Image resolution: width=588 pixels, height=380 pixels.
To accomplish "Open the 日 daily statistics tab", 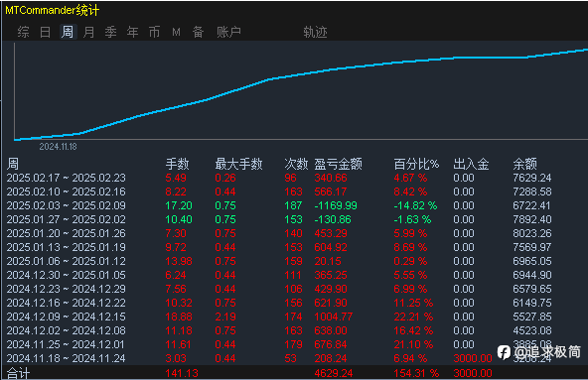I will (45, 32).
